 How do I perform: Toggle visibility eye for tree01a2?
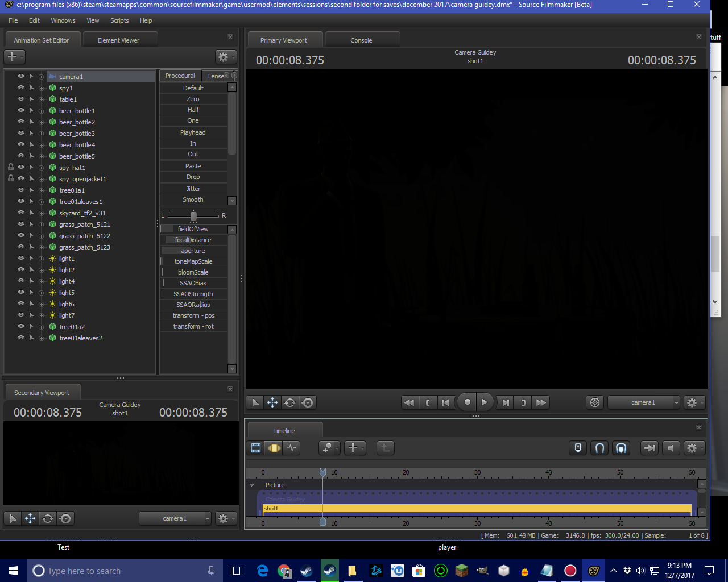[x=21, y=327]
